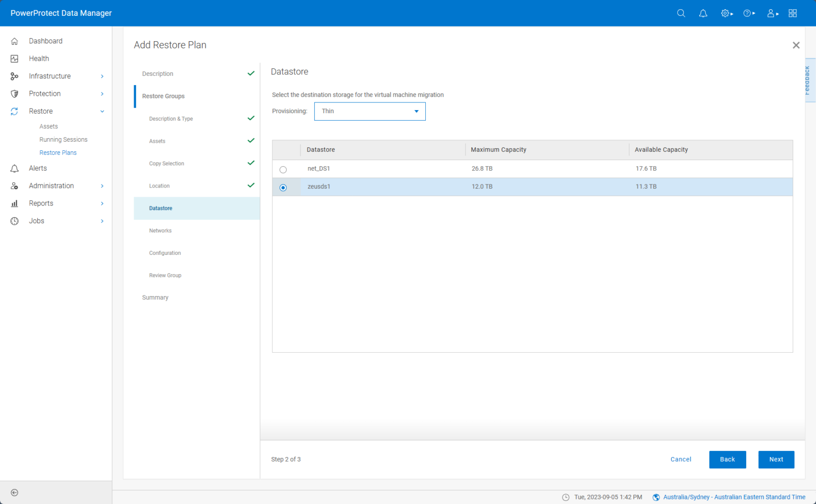Open the user account icon
Screen dimensions: 816x504
click(770, 13)
